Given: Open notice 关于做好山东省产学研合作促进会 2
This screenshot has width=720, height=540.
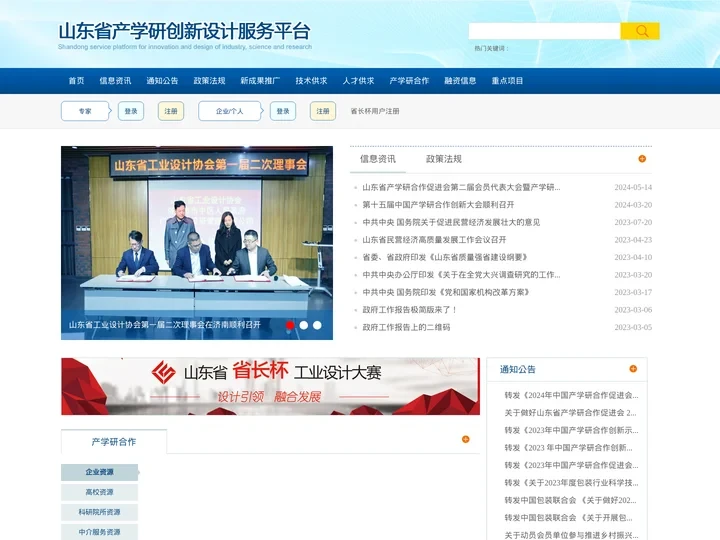Looking at the screenshot, I should pyautogui.click(x=570, y=413).
